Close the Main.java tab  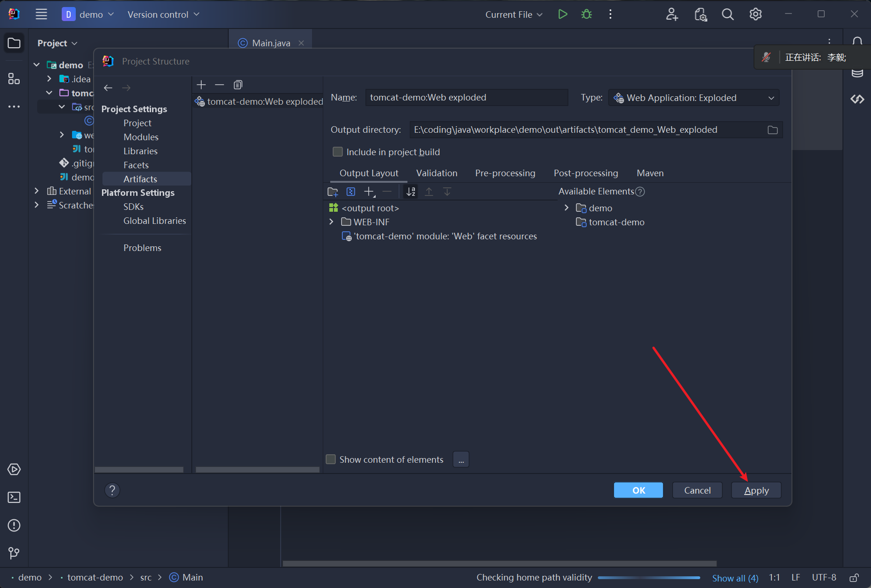(x=301, y=43)
